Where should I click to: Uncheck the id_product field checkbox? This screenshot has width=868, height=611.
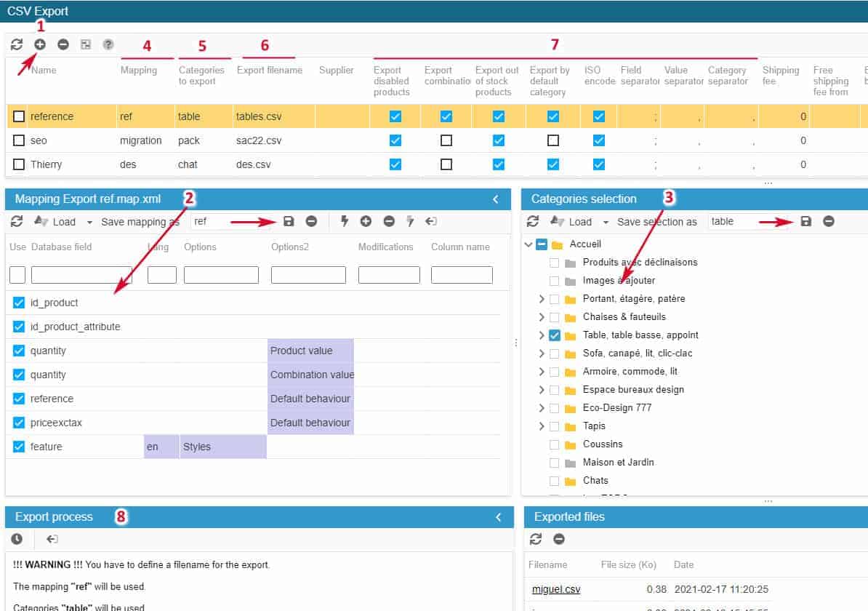click(19, 303)
